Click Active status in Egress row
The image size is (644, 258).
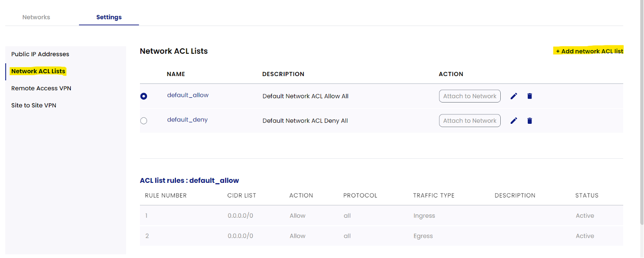[x=585, y=236]
